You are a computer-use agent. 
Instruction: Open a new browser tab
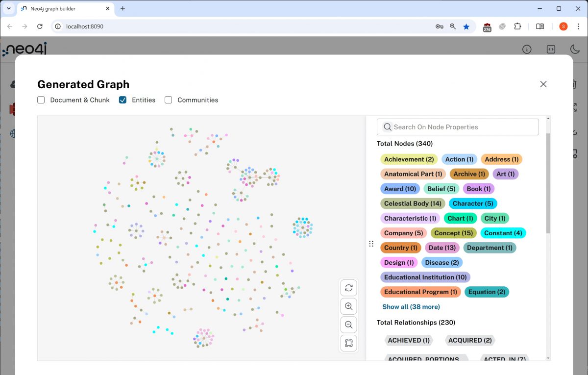(122, 8)
